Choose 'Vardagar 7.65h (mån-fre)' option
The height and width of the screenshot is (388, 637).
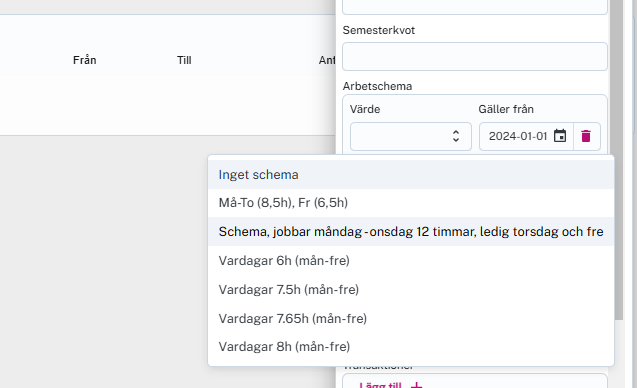tap(411, 319)
